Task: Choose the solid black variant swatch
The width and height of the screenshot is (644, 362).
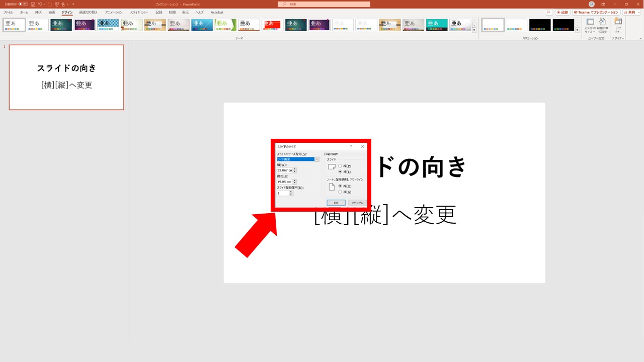Action: click(539, 25)
